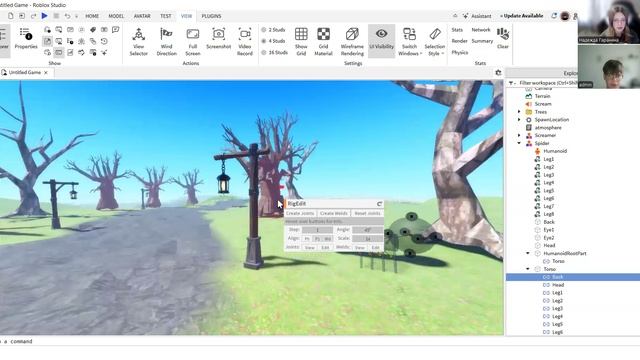Toggle Render stats

pyautogui.click(x=459, y=41)
